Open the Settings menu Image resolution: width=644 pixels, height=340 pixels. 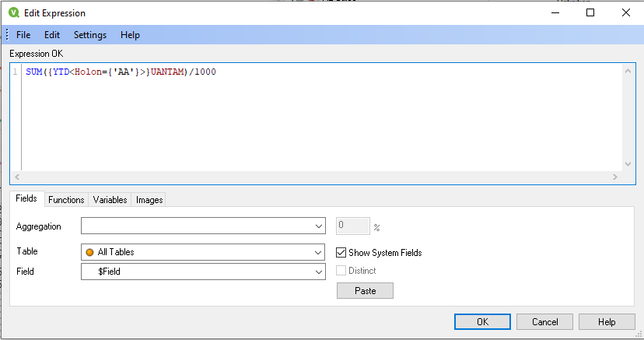tap(90, 35)
